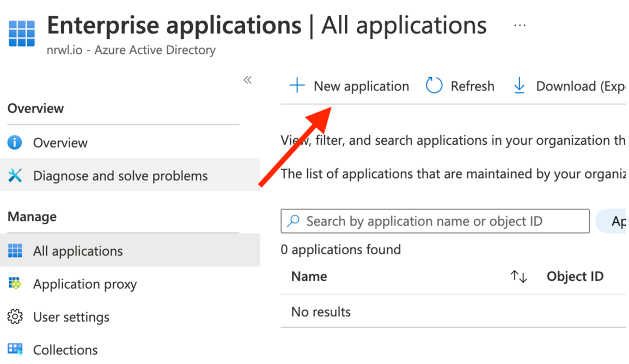Viewport: 629px width, 364px height.
Task: Click the magnifier icon in the search box
Action: 294,221
